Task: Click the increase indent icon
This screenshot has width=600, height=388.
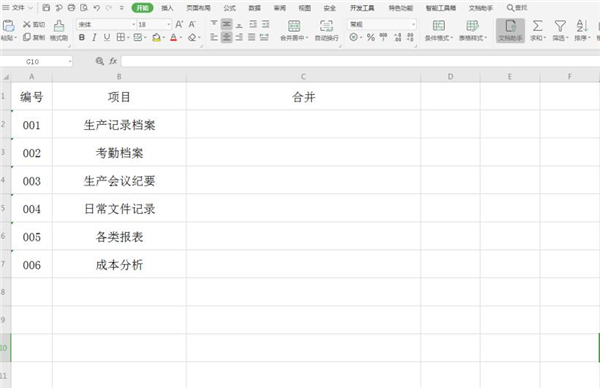Action: [266, 24]
